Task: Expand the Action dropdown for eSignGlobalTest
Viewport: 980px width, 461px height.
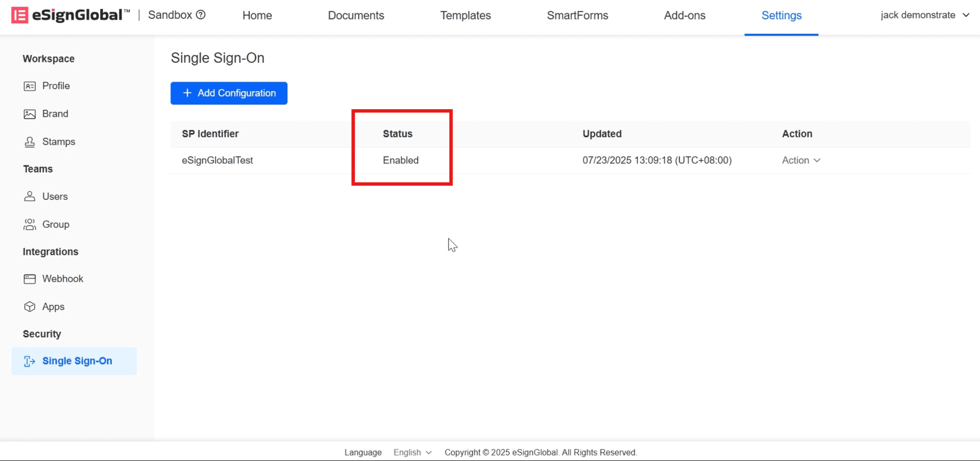Action: coord(801,160)
